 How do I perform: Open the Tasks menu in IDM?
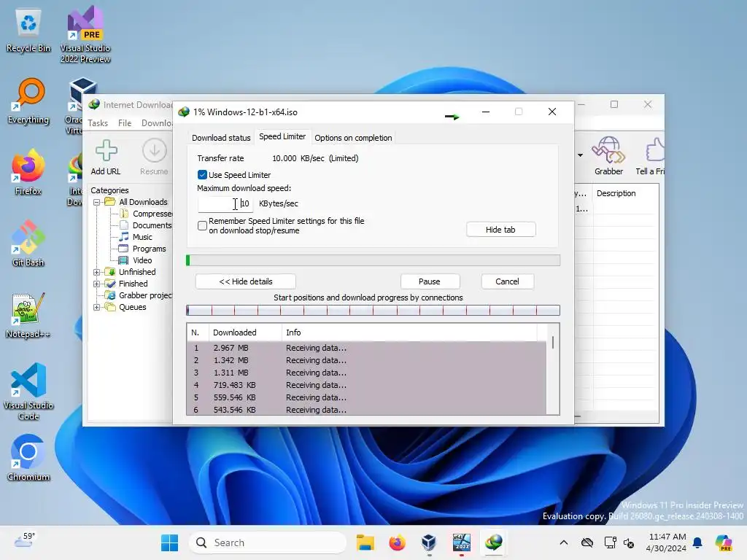(x=98, y=122)
